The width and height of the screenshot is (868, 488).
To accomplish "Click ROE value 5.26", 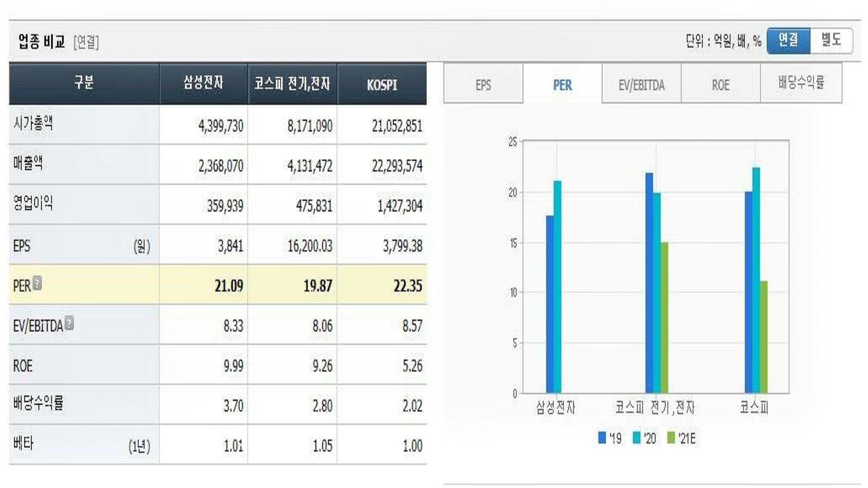I will (x=412, y=366).
